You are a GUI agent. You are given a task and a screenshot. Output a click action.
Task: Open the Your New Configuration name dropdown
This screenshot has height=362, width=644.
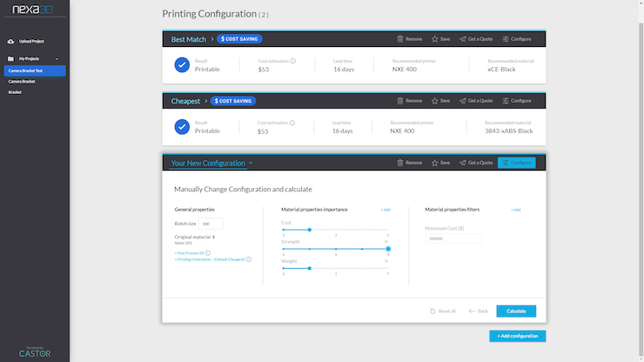point(251,163)
